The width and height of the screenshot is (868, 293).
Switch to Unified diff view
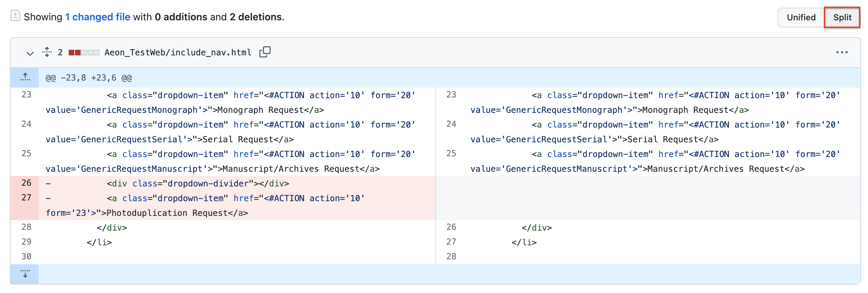801,17
